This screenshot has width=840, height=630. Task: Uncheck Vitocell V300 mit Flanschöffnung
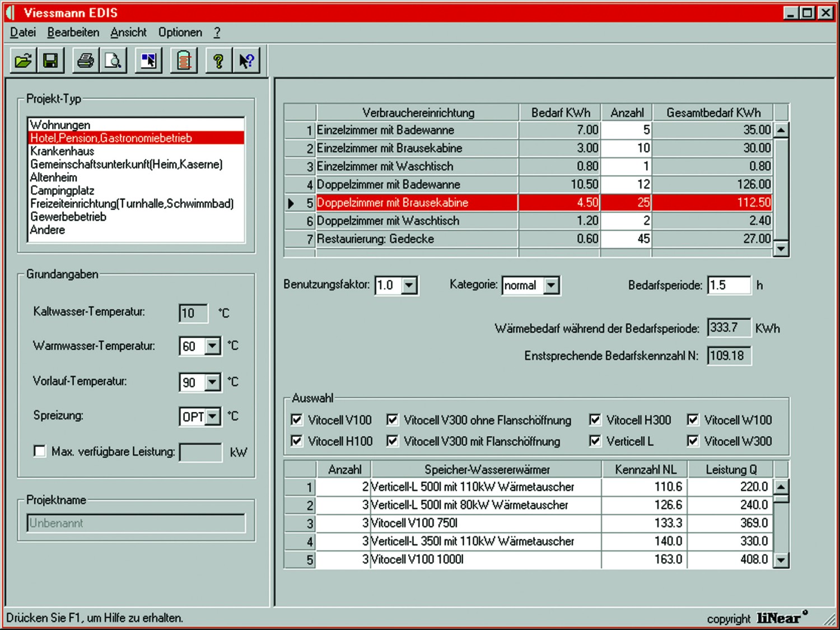coord(393,441)
